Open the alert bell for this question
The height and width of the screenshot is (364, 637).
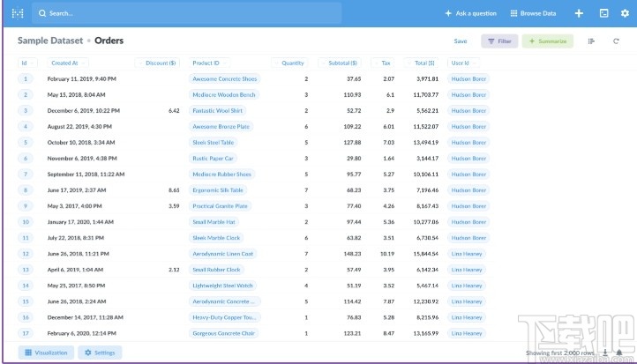618,353
